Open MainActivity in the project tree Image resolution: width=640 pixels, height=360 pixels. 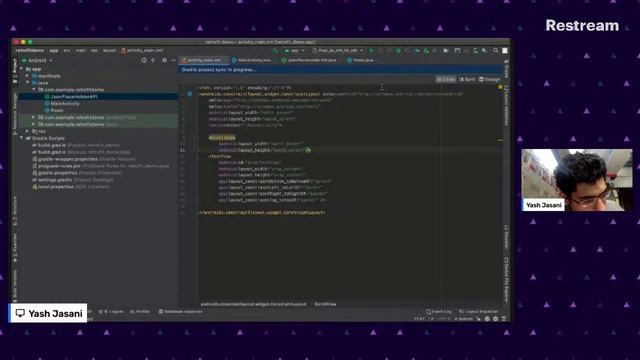click(x=64, y=104)
